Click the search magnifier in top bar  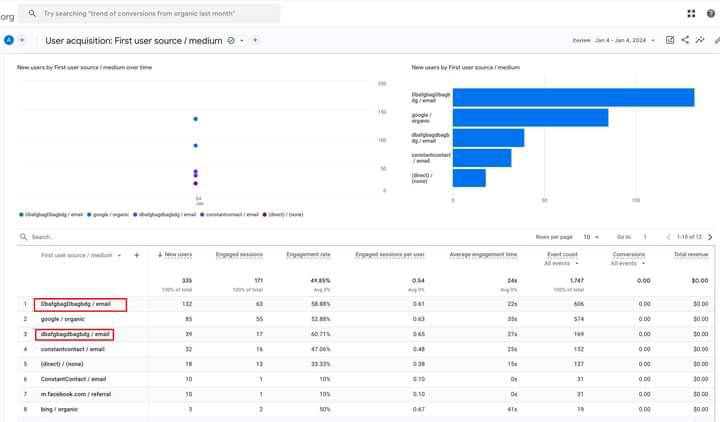pos(32,13)
